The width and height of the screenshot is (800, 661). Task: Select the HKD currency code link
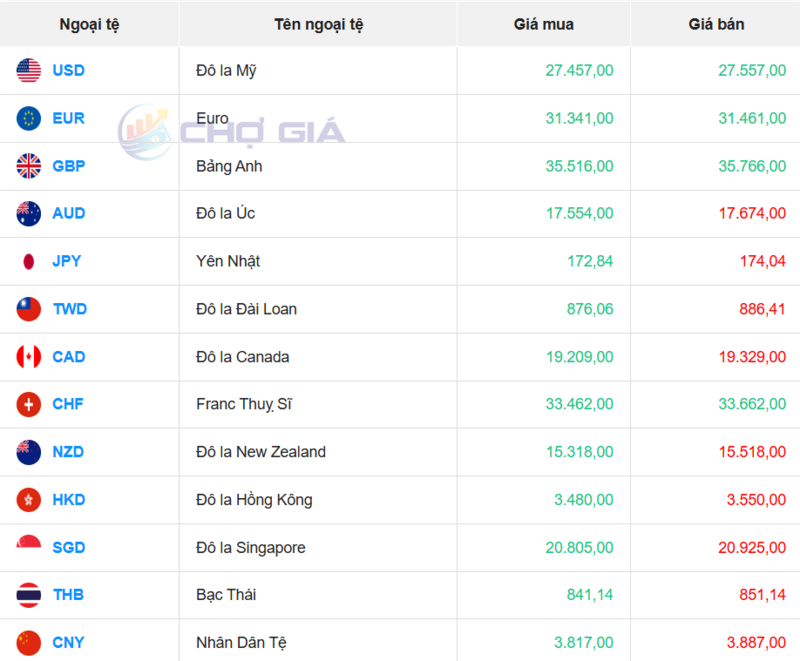[68, 500]
